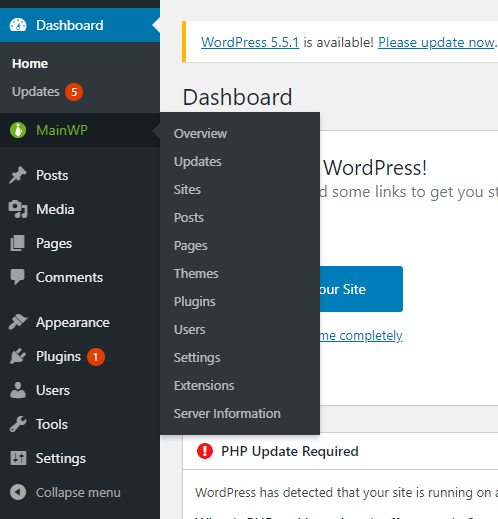Click the Collapse menu arrow icon

click(18, 492)
